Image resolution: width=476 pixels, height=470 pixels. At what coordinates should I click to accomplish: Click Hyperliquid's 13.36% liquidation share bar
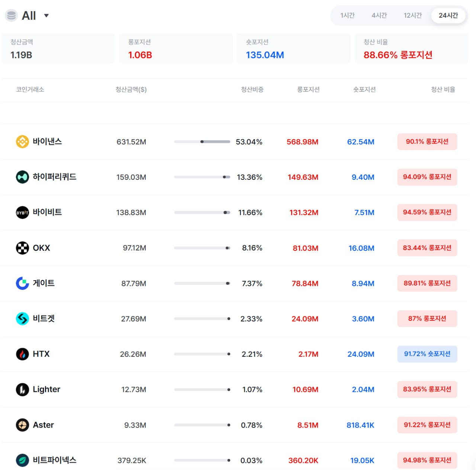pyautogui.click(x=202, y=177)
